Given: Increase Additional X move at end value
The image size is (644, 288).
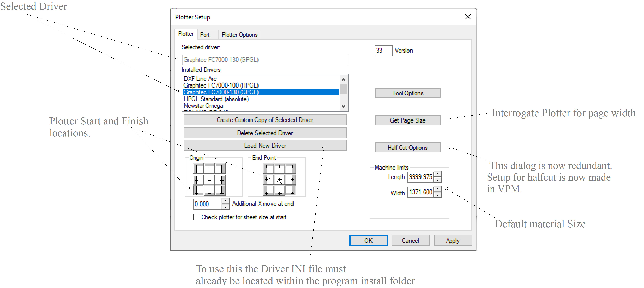Looking at the screenshot, I should [225, 201].
